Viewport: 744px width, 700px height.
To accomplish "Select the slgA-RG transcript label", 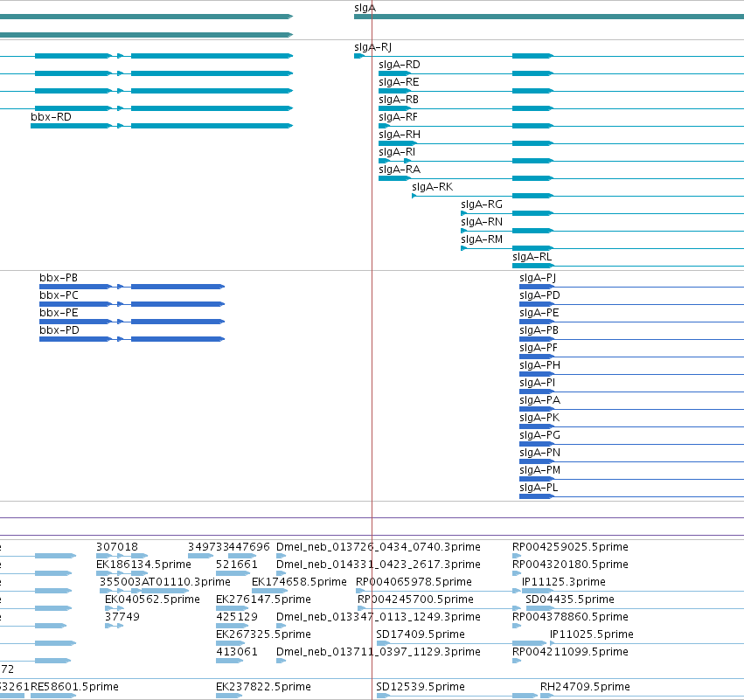I will tap(482, 204).
